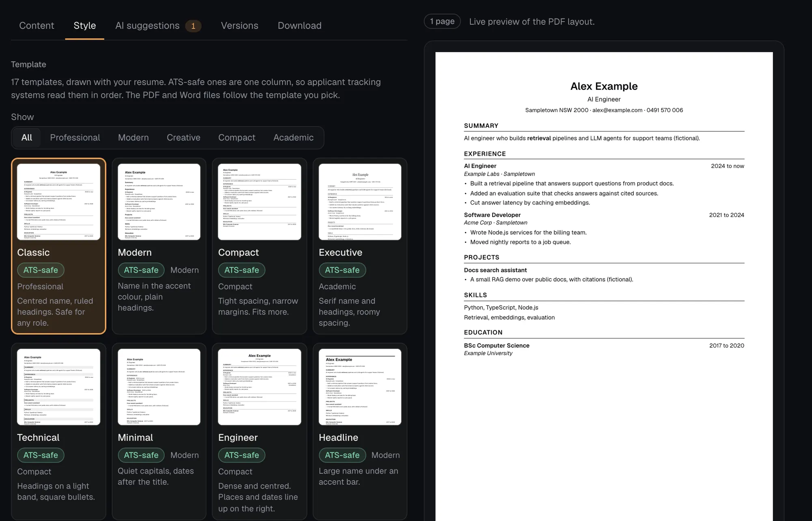Filter templates by Modern
This screenshot has height=521, width=812.
coord(134,138)
